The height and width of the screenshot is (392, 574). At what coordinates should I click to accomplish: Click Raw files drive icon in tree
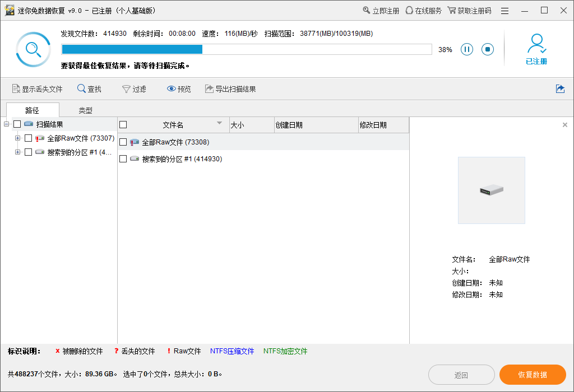coord(40,138)
